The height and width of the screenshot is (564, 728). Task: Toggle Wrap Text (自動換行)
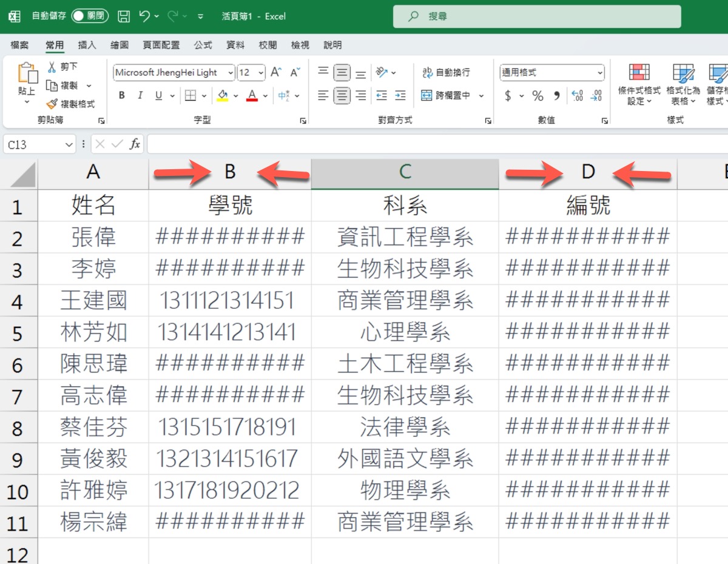pyautogui.click(x=446, y=73)
